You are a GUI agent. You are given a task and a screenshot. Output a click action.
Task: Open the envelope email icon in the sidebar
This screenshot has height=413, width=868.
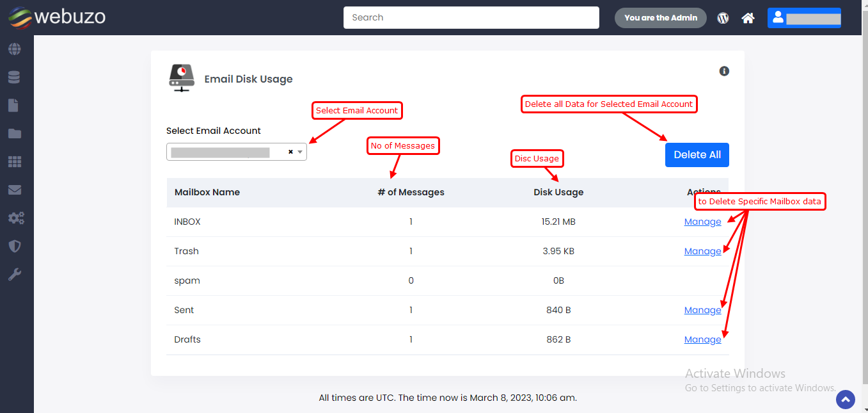pyautogui.click(x=14, y=190)
